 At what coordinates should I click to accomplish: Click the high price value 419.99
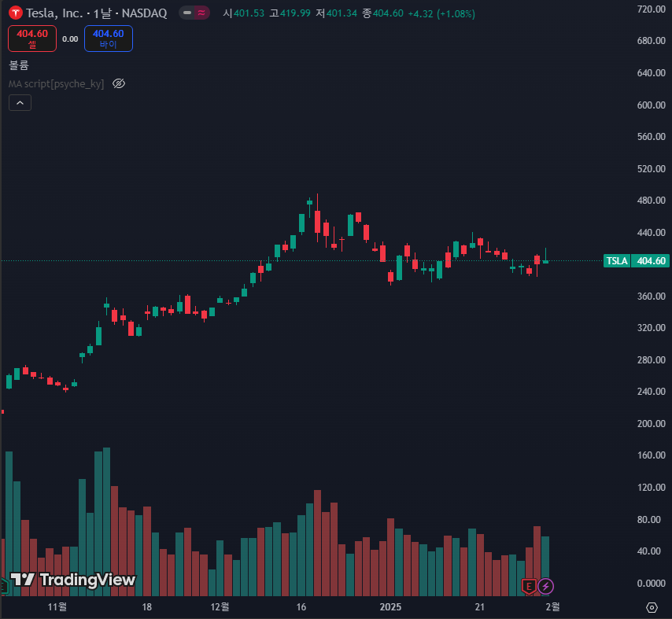click(x=295, y=13)
